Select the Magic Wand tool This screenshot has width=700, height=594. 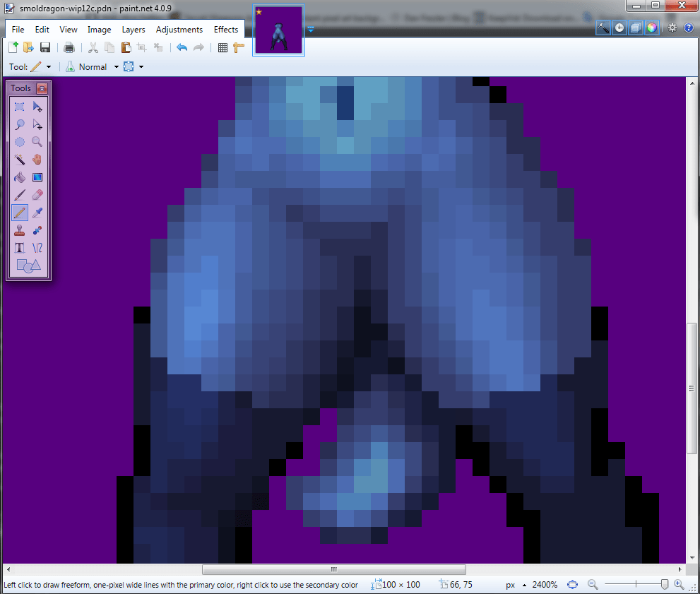tap(20, 160)
